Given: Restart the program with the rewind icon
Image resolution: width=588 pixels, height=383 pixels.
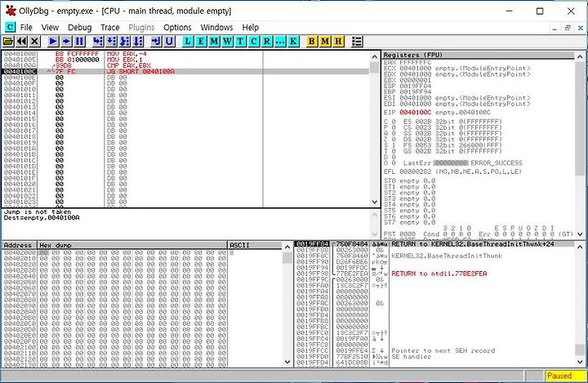Looking at the screenshot, I should pos(22,42).
